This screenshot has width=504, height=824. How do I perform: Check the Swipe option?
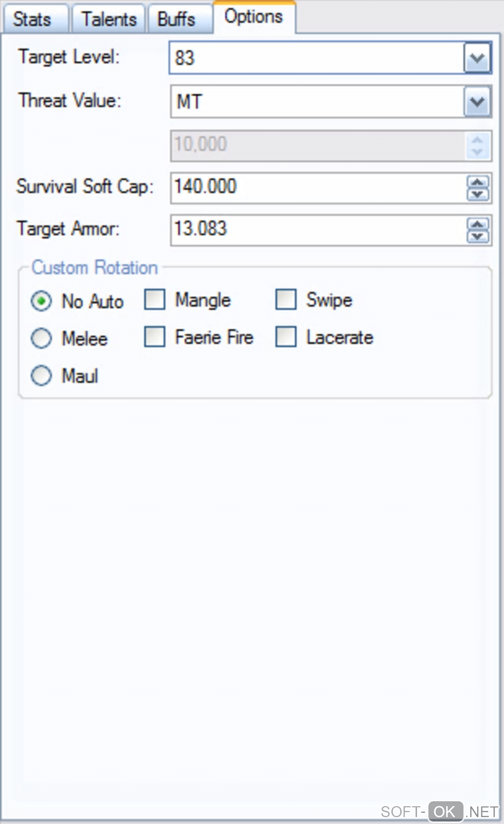[x=286, y=300]
